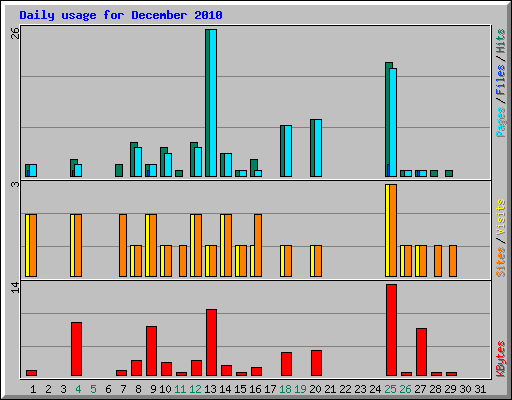Click day 17 on the x-axis
Image resolution: width=512 pixels, height=400 pixels.
click(270, 389)
